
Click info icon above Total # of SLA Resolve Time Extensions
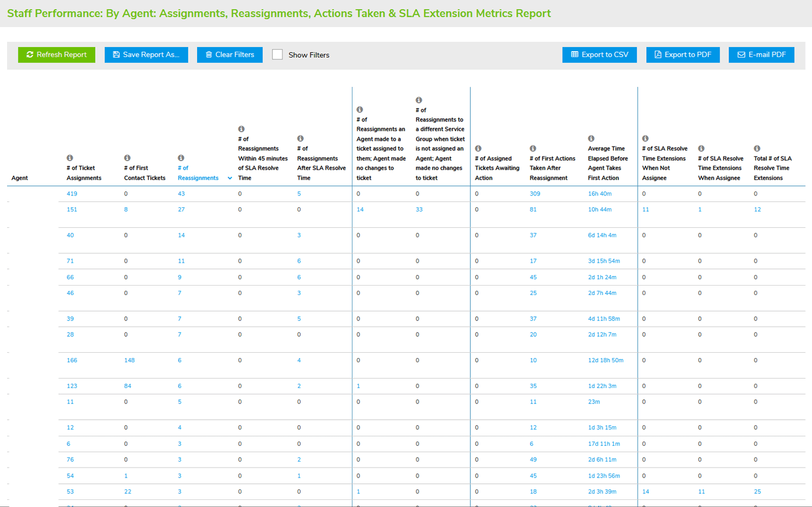coord(757,148)
